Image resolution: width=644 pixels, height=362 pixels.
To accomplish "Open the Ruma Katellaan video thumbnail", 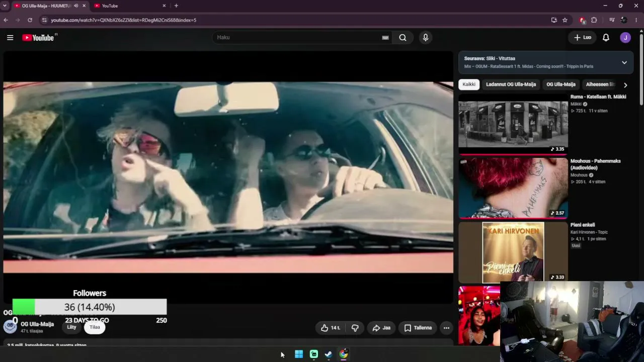I will pyautogui.click(x=513, y=124).
